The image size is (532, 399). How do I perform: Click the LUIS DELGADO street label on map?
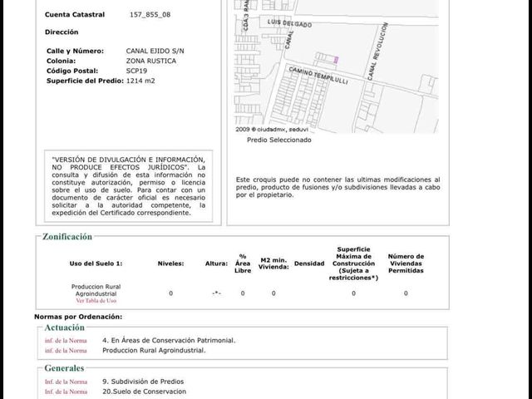click(289, 23)
